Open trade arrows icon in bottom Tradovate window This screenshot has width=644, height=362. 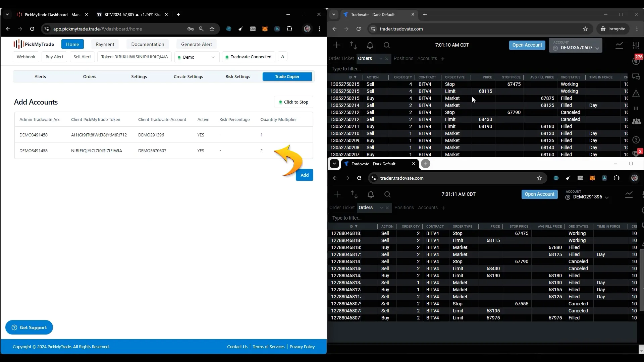pyautogui.click(x=354, y=194)
